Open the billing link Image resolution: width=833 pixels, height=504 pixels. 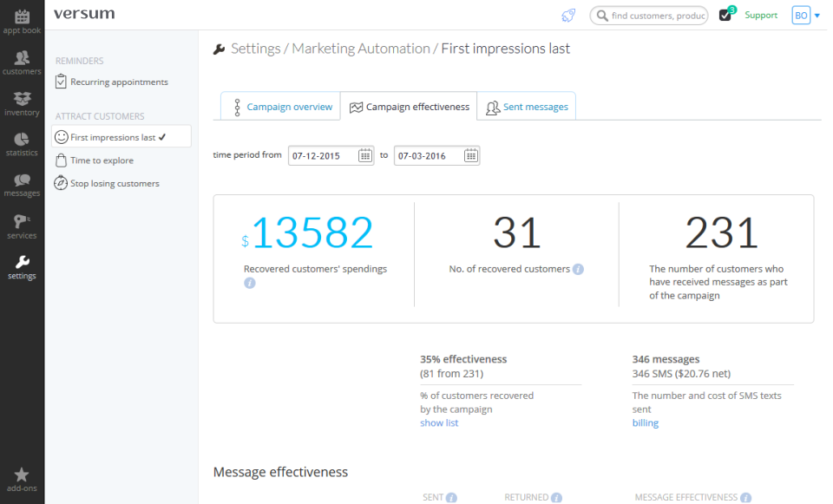(x=645, y=423)
